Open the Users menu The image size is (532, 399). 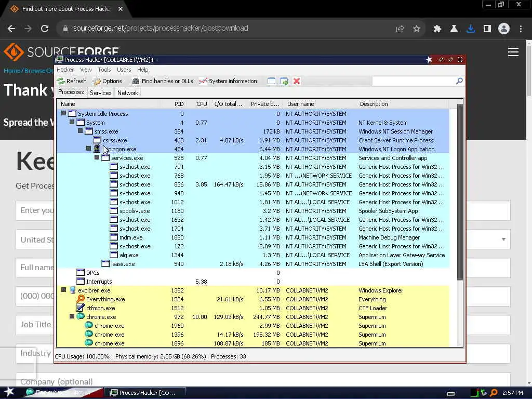coord(124,70)
